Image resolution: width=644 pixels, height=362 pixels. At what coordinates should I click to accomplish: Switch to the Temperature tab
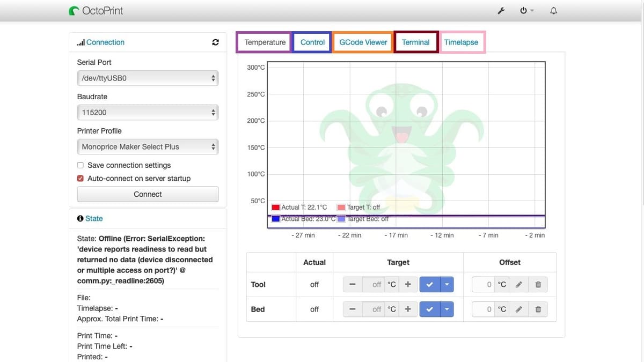tap(265, 42)
